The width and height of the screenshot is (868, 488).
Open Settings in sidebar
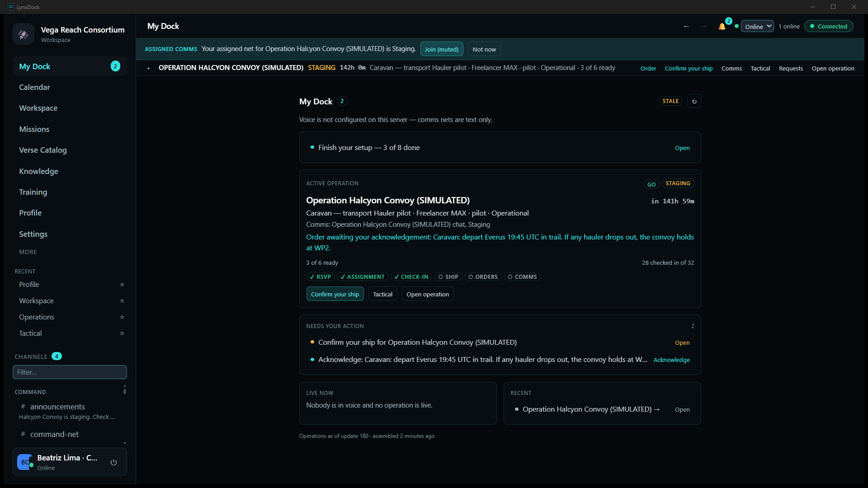70,234
